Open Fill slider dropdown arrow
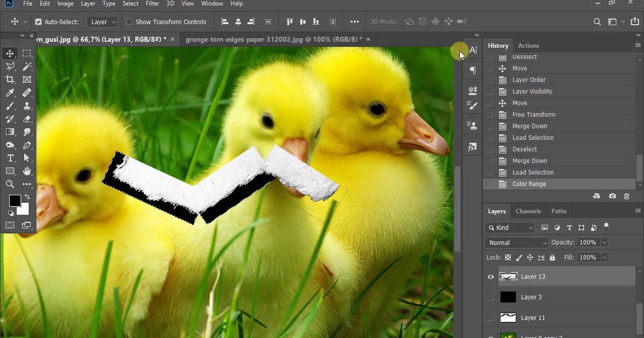This screenshot has height=338, width=644. [605, 258]
